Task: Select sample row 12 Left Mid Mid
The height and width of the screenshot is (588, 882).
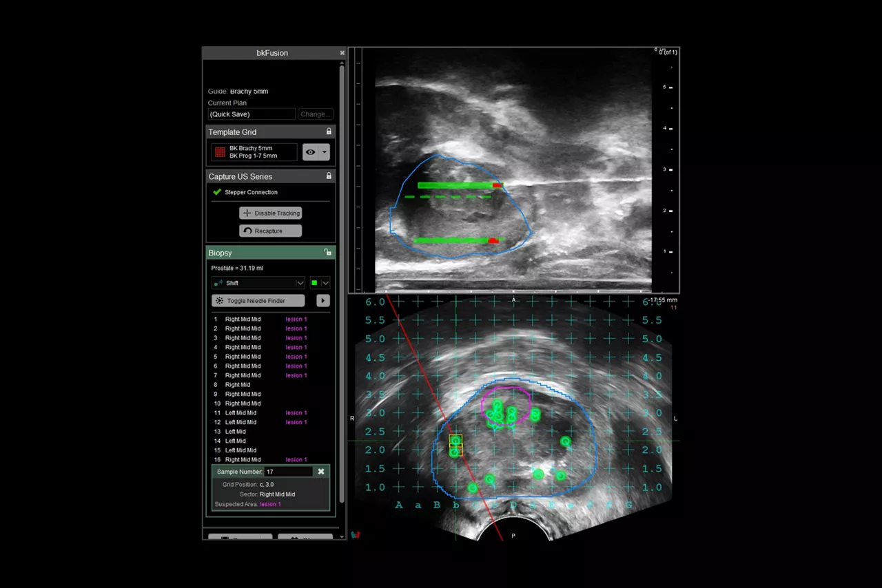Action: pos(270,422)
